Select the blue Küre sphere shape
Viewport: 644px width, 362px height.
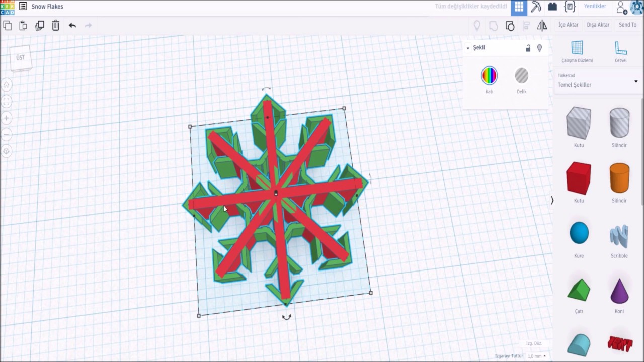tap(579, 234)
